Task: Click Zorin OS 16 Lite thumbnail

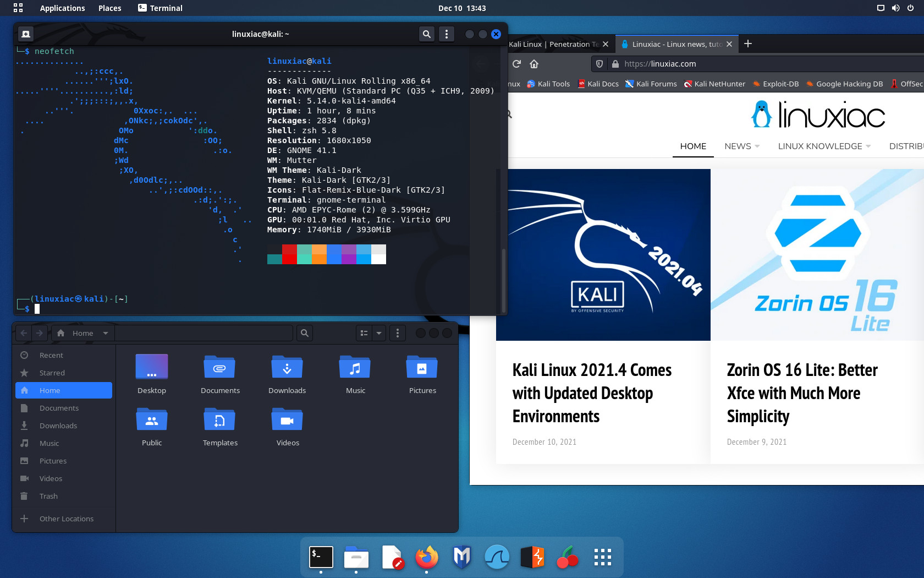Action: coord(817,255)
